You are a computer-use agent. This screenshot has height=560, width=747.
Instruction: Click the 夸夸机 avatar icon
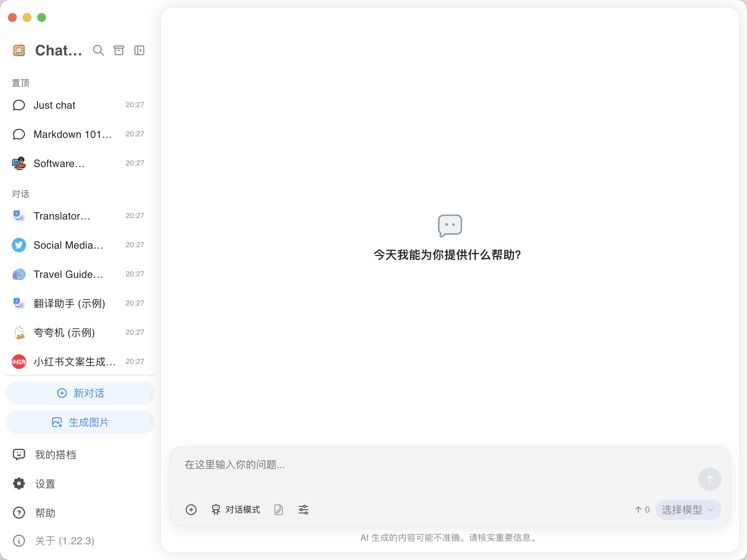19,332
